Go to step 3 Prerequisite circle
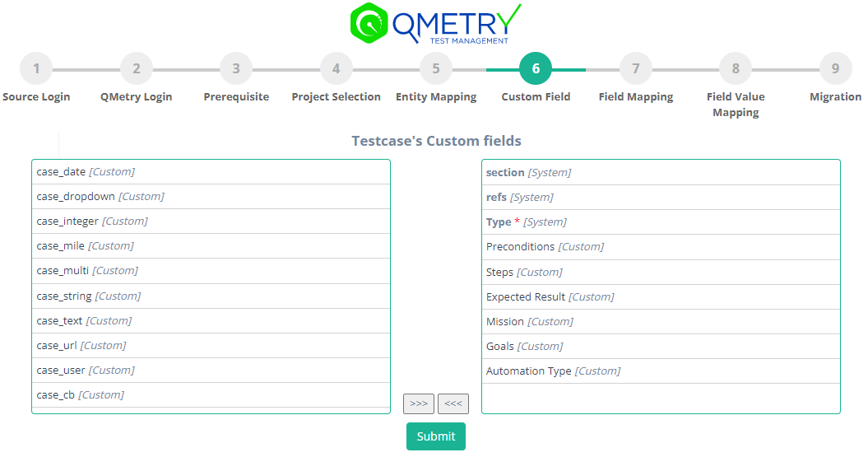This screenshot has height=457, width=868. click(x=236, y=68)
